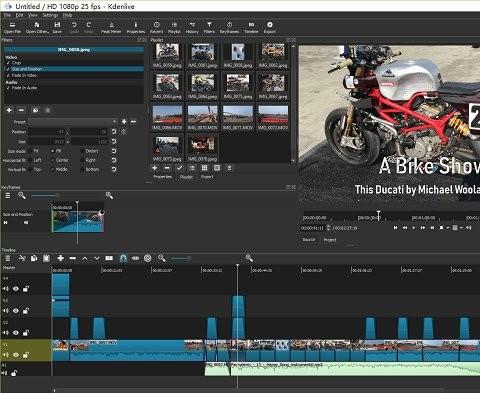Click the timeline copy icon
This screenshot has height=393, width=480.
click(34, 258)
